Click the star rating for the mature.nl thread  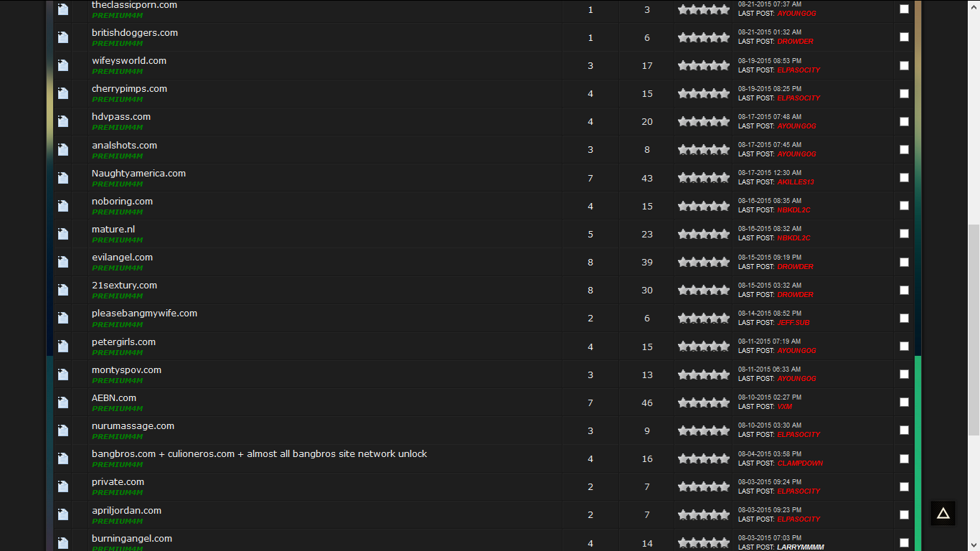click(704, 234)
